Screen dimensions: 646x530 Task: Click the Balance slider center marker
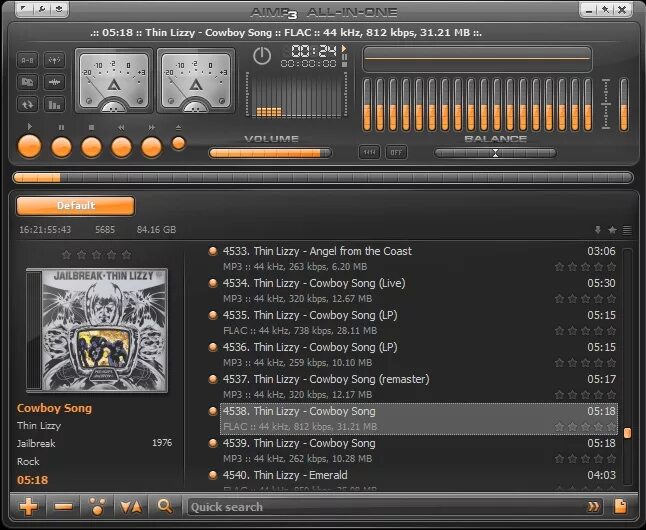496,153
